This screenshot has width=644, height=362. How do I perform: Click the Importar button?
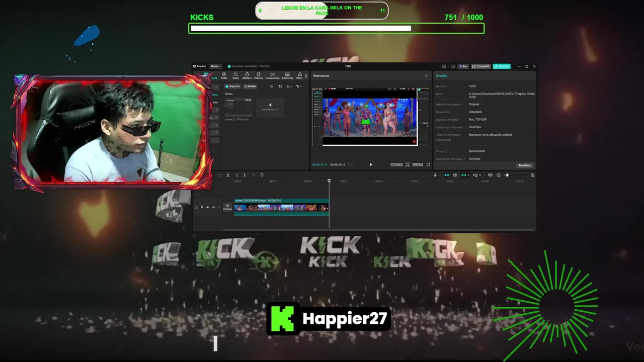tap(232, 86)
